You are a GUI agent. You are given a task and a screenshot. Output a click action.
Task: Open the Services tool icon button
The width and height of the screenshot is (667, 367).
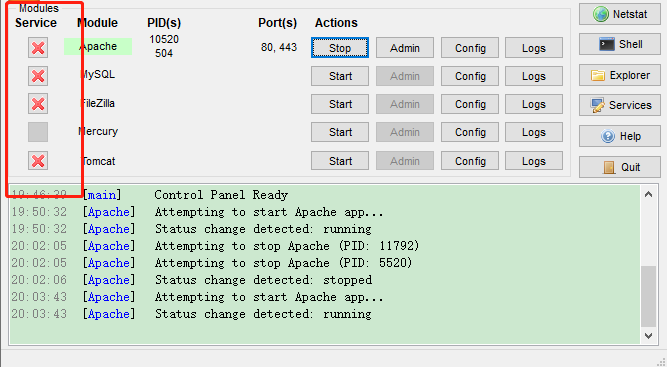620,105
